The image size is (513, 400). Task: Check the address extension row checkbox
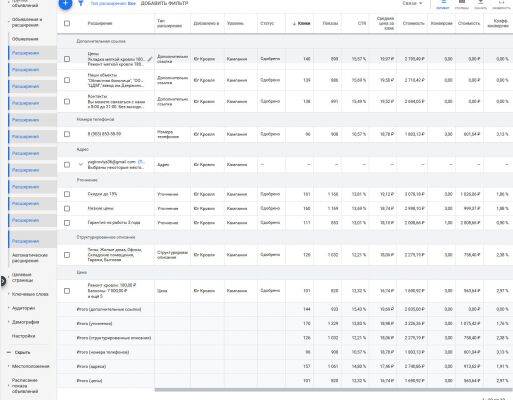click(67, 165)
